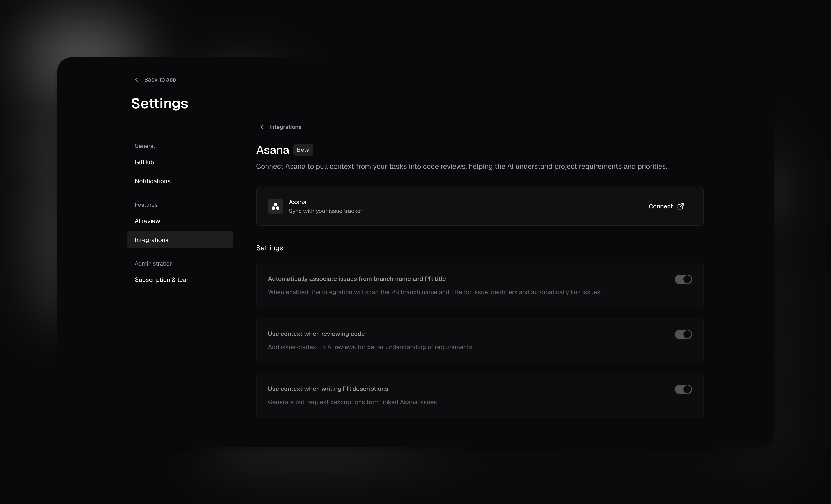Open AI review settings

147,221
